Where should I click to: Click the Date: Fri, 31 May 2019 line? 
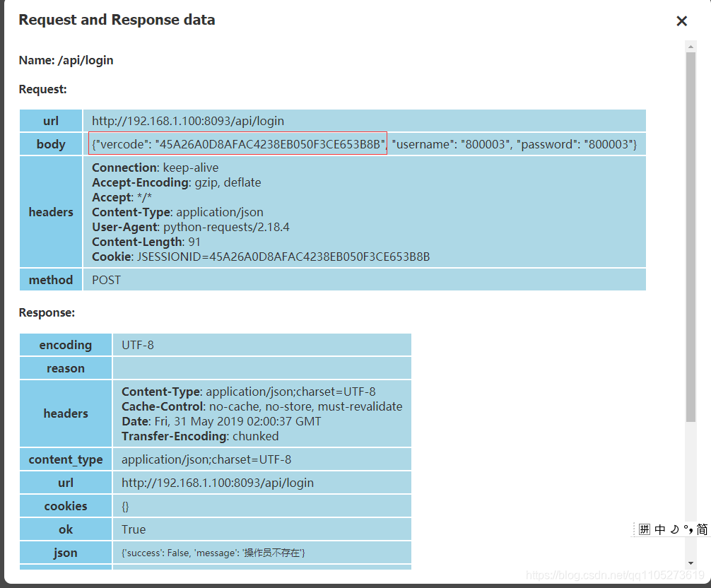pyautogui.click(x=221, y=422)
